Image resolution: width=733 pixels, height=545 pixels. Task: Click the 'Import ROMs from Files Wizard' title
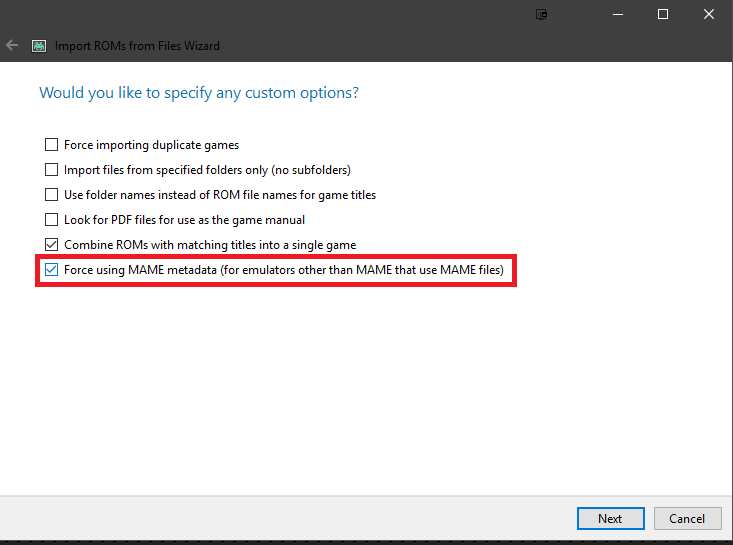[137, 46]
